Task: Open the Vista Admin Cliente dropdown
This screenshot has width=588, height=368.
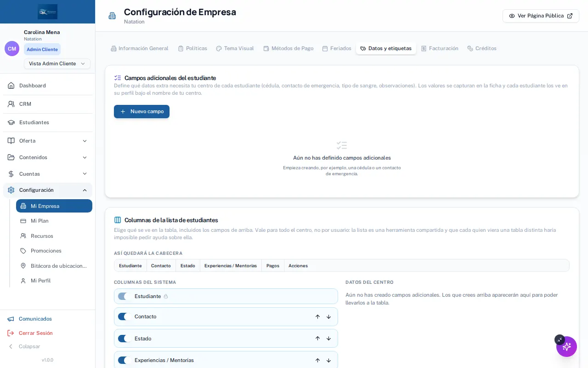Action: (57, 63)
